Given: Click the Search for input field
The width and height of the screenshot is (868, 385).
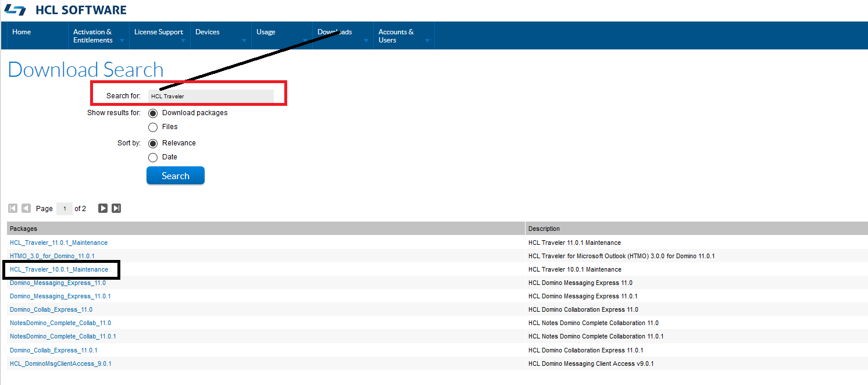Looking at the screenshot, I should [x=210, y=96].
